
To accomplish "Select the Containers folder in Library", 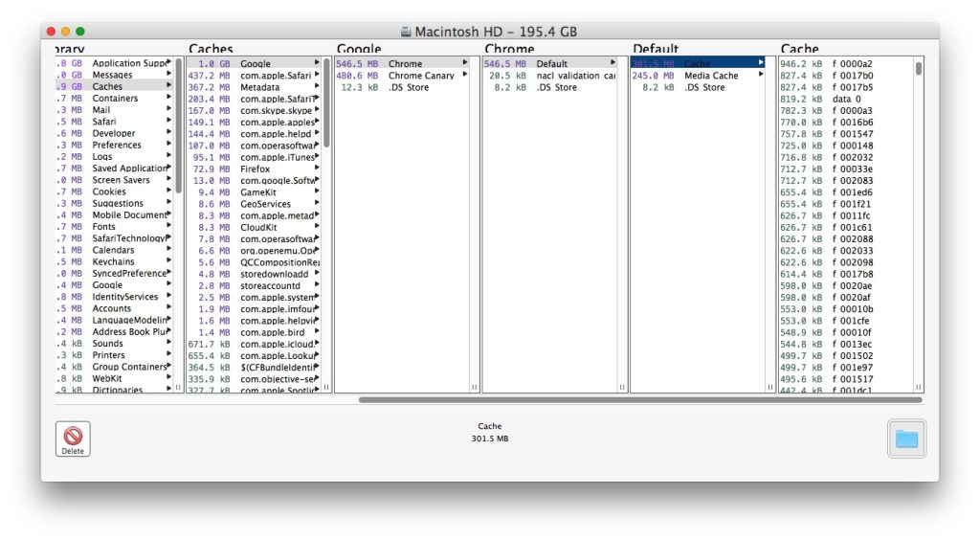I will (115, 98).
